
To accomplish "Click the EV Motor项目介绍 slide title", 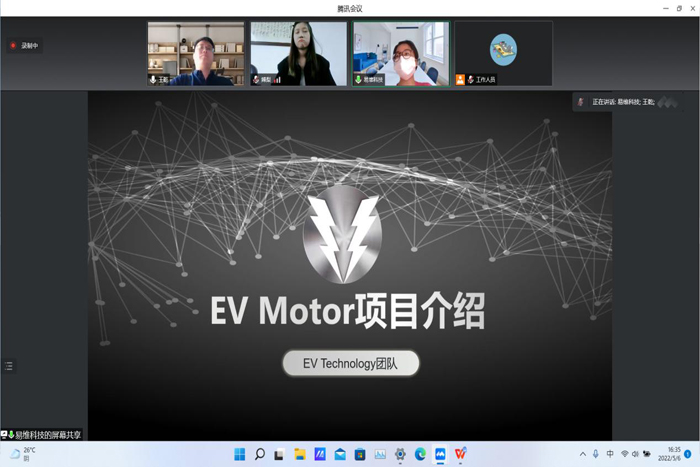I will 348,311.
